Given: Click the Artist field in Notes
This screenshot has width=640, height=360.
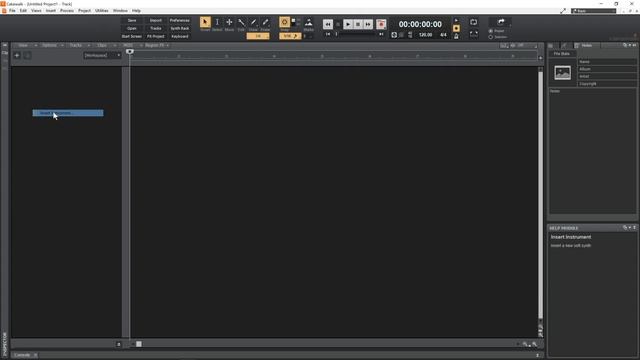Looking at the screenshot, I should coord(607,76).
